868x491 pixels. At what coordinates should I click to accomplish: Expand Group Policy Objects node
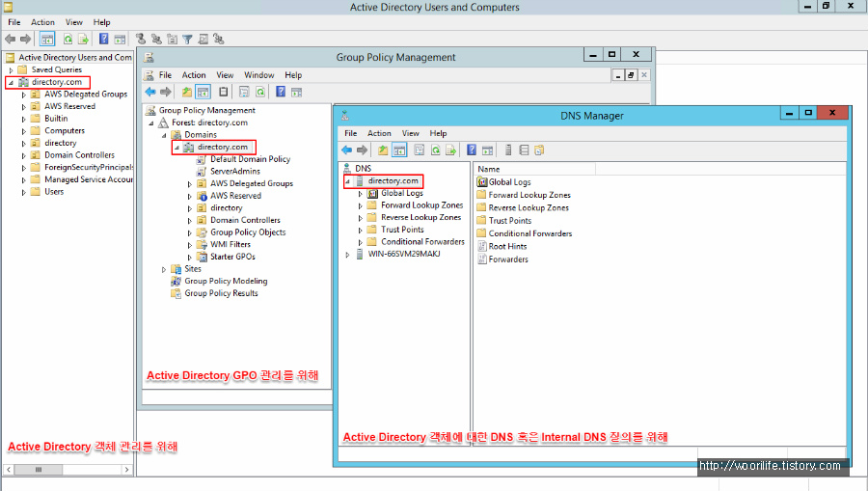coord(190,233)
